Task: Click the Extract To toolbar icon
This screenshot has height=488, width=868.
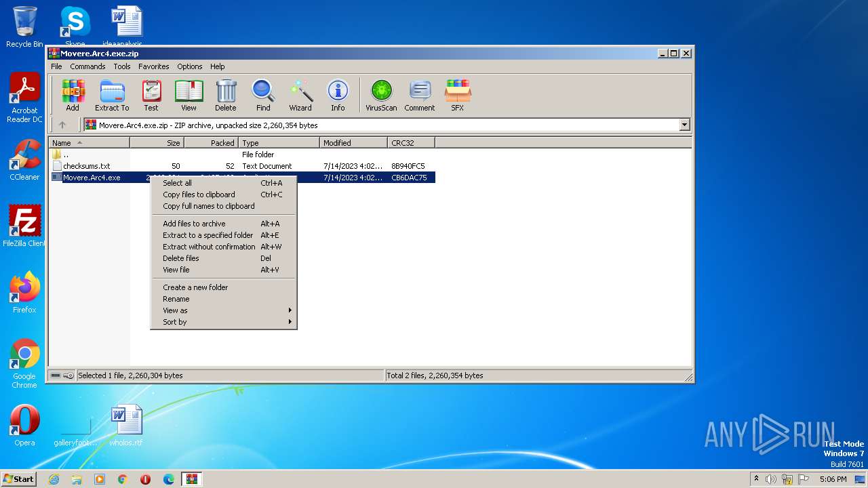Action: tap(112, 95)
